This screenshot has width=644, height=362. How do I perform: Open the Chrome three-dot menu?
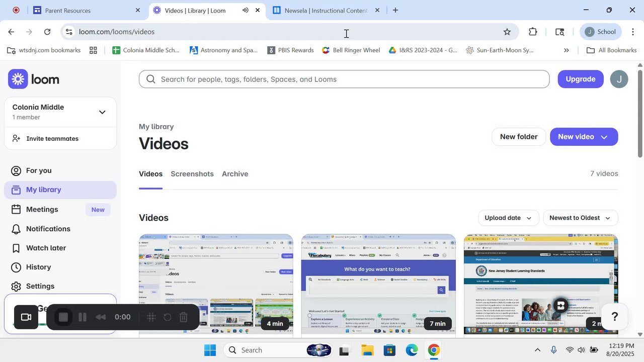pyautogui.click(x=633, y=32)
